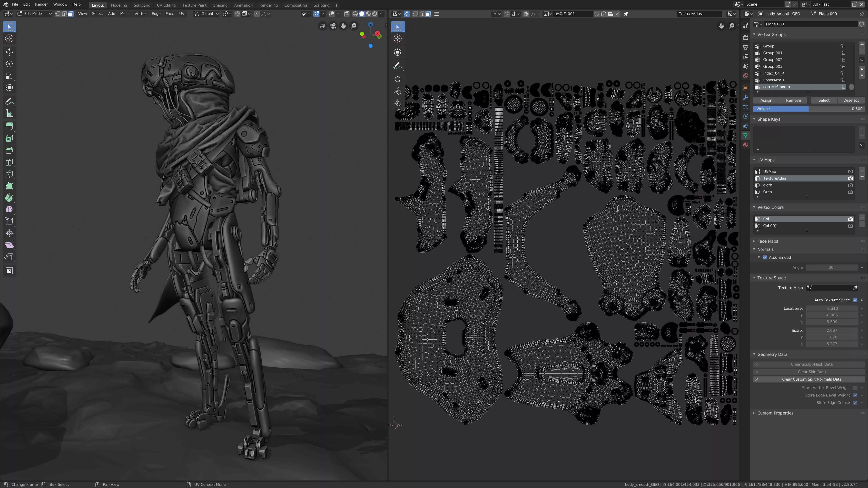Adjust the vertex group Weight slider
Image resolution: width=868 pixels, height=488 pixels.
pyautogui.click(x=809, y=109)
